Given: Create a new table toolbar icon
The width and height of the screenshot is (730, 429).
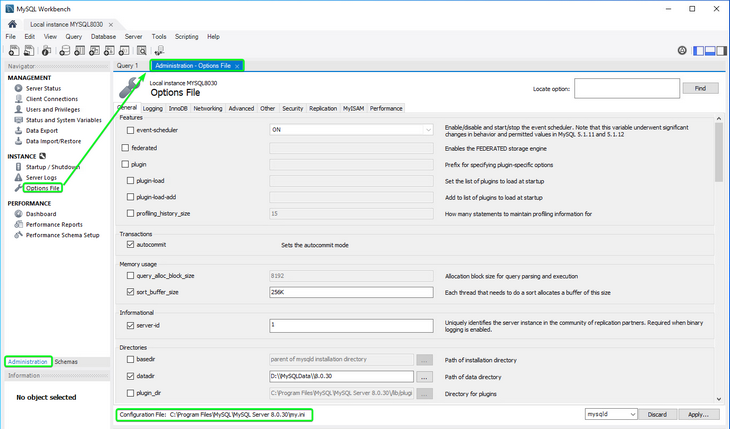Looking at the screenshot, I should 80,50.
